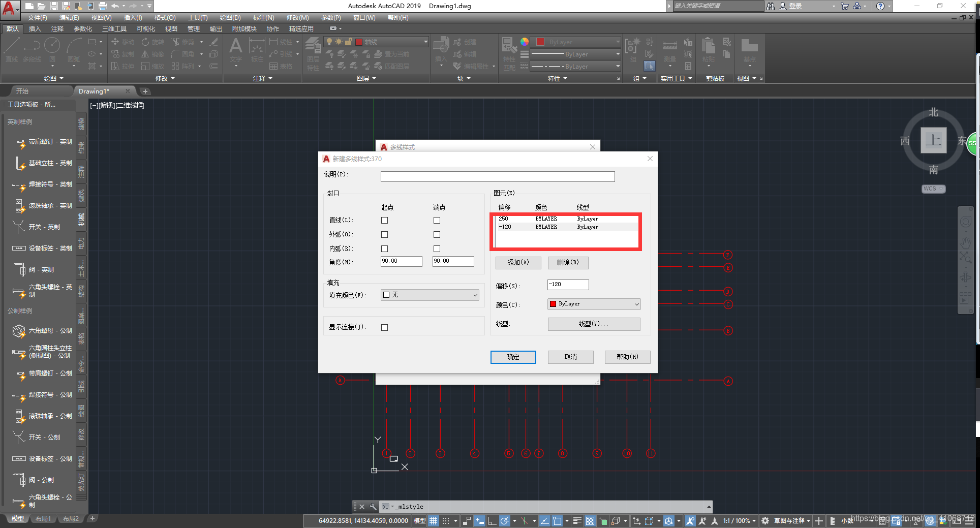980x528 pixels.
Task: Check the Outer arc (外弧) end checkbox
Action: [437, 234]
